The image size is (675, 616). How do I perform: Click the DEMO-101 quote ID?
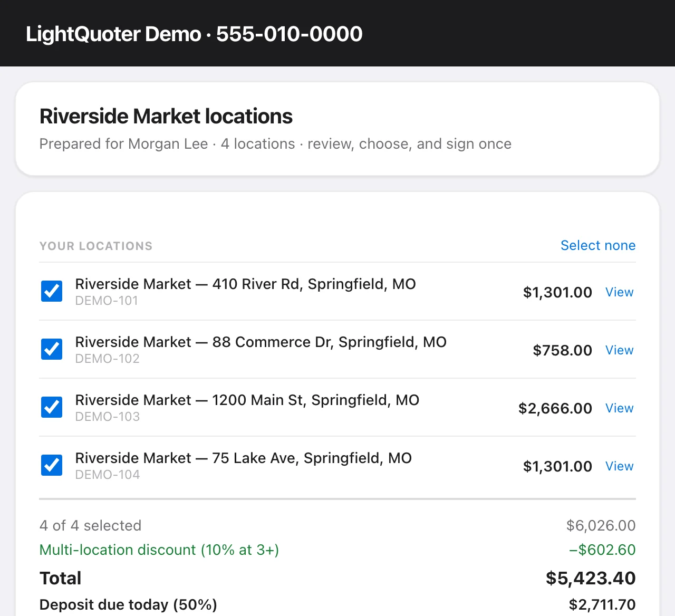point(107,301)
